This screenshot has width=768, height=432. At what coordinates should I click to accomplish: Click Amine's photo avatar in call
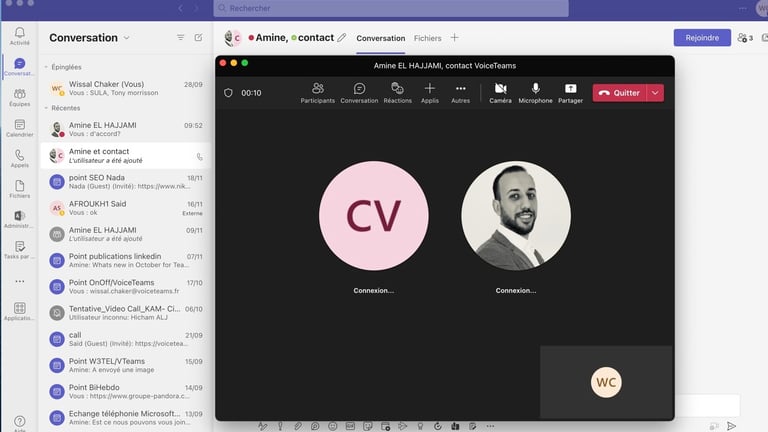click(516, 216)
